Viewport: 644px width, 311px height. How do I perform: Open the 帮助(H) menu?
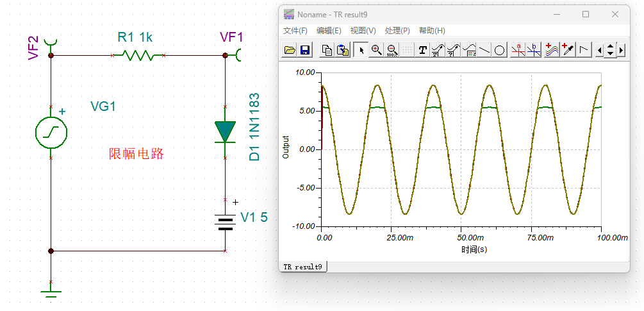click(x=432, y=31)
